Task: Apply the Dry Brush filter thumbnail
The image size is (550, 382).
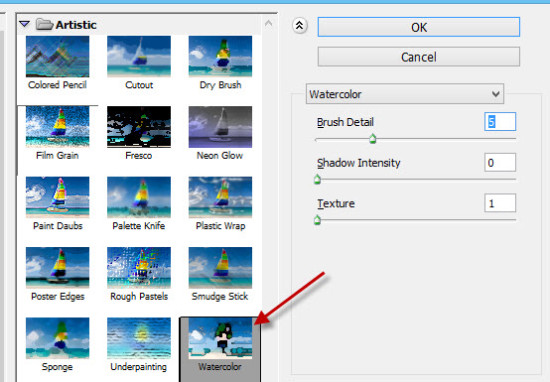Action: 220,56
